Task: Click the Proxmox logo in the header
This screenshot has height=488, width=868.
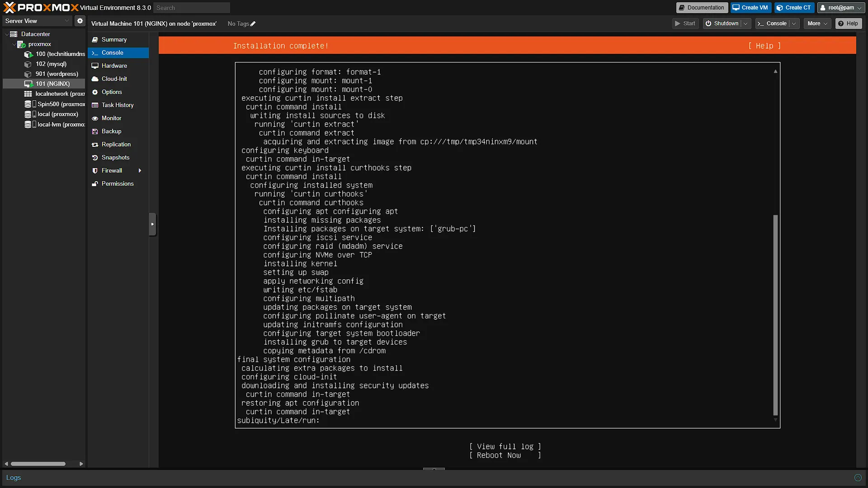Action: [41, 8]
